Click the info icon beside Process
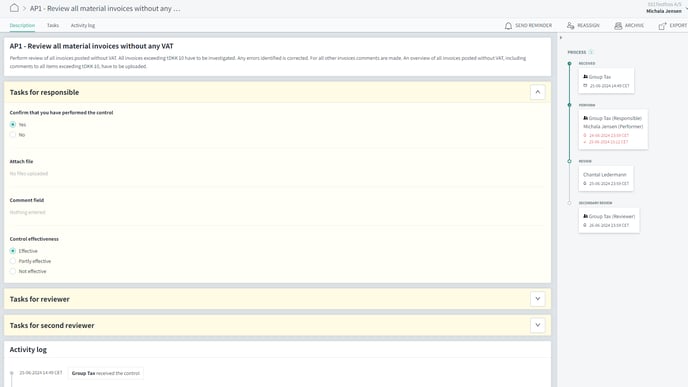Screen dimensions: 688x387 [591, 52]
